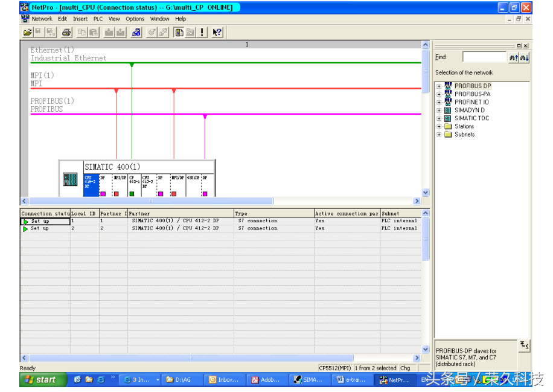Click the context-sensitive Help arrow icon

217,33
